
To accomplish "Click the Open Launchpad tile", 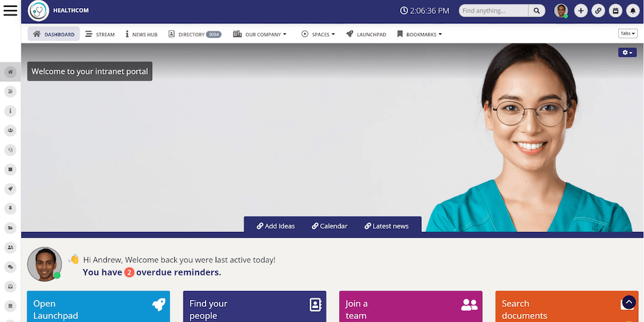I will [98, 306].
